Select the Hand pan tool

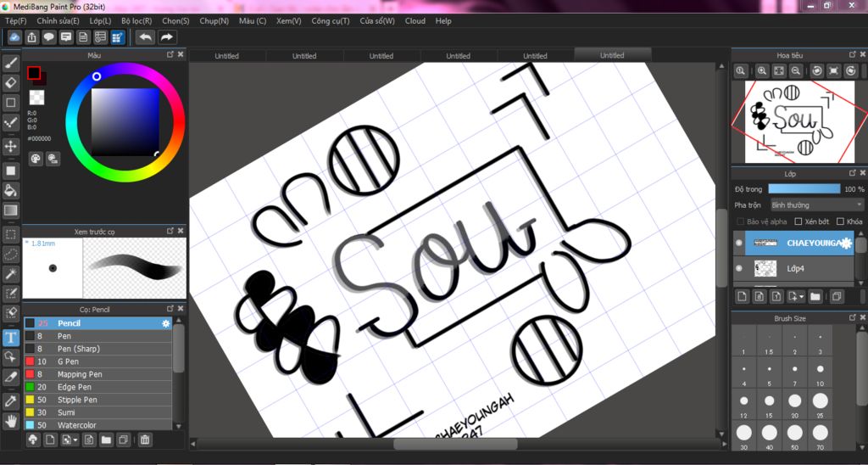pos(10,421)
